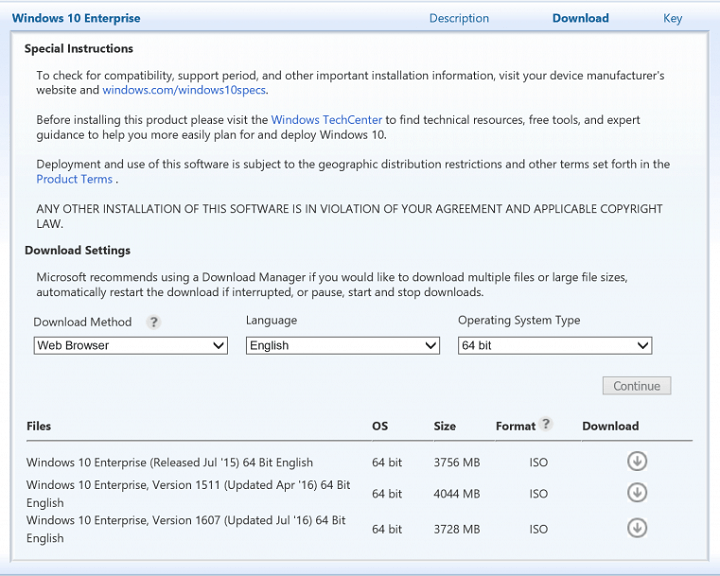
Task: Open the Product Terms link
Action: click(x=74, y=179)
